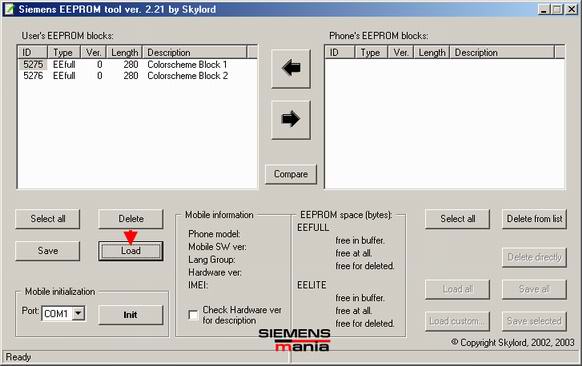Click Ver. column header in user blocks
The height and width of the screenshot is (366, 582).
[x=94, y=52]
